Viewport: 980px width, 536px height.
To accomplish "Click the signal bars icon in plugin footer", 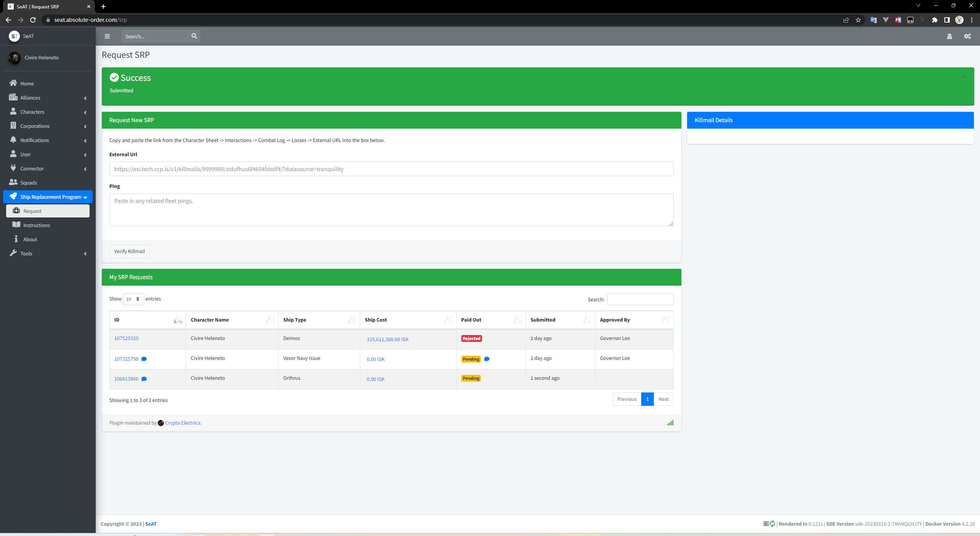I will (x=670, y=423).
